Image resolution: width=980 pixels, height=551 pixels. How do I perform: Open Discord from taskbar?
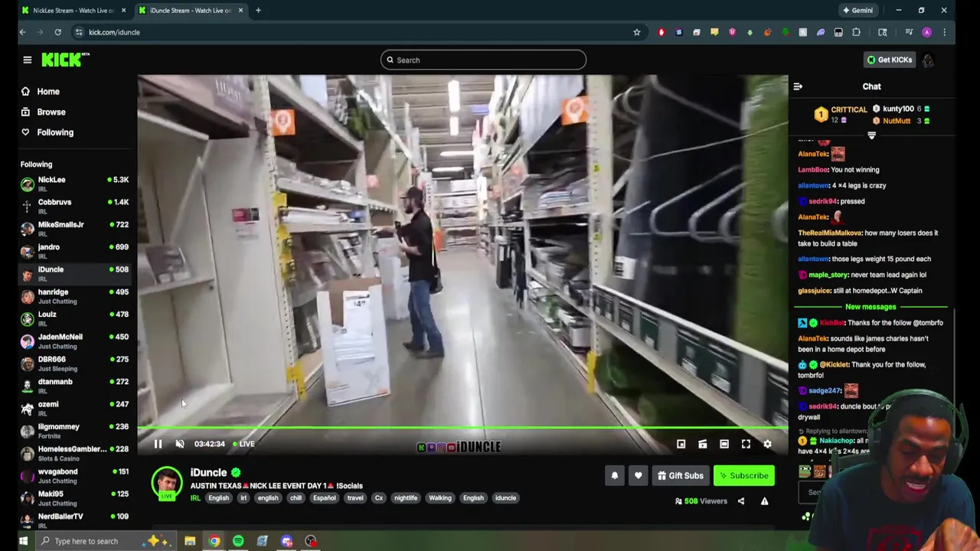(286, 541)
